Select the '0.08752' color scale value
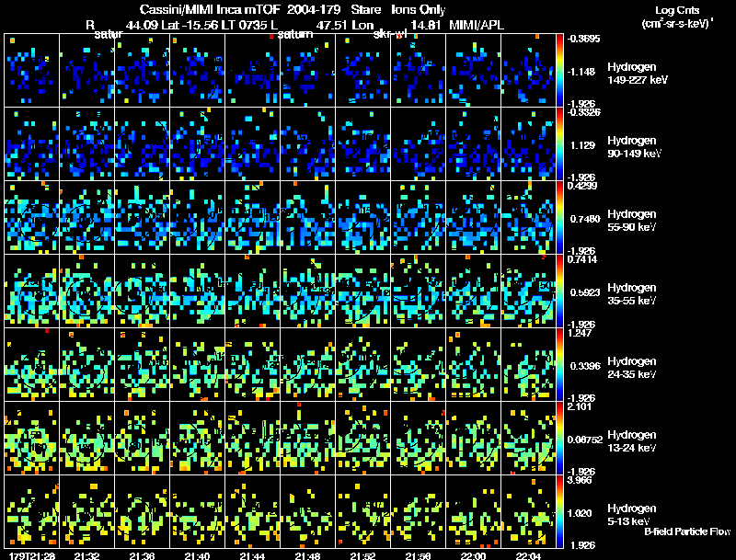 pos(585,440)
